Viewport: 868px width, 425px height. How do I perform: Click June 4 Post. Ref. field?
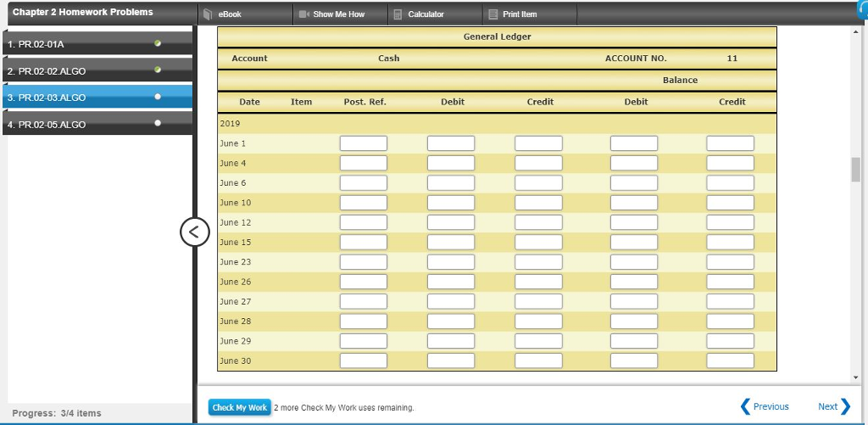364,164
